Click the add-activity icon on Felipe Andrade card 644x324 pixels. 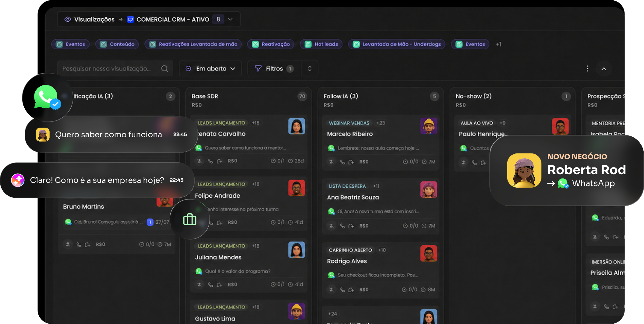click(x=219, y=223)
